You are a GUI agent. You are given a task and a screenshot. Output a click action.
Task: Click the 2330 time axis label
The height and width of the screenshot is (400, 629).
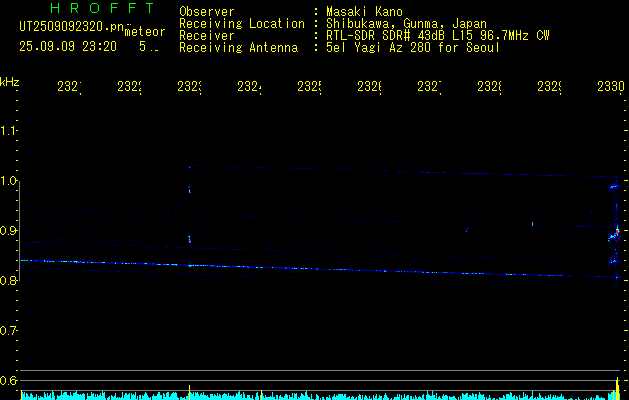(x=611, y=87)
